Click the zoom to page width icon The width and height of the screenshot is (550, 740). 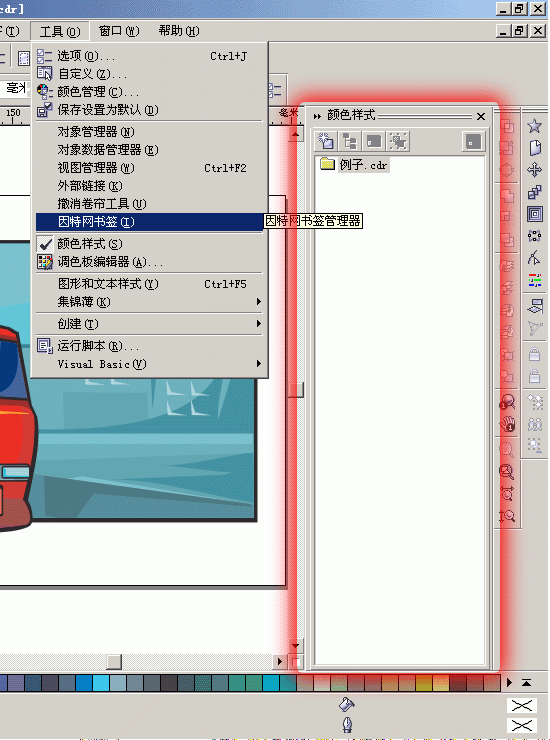(507, 493)
